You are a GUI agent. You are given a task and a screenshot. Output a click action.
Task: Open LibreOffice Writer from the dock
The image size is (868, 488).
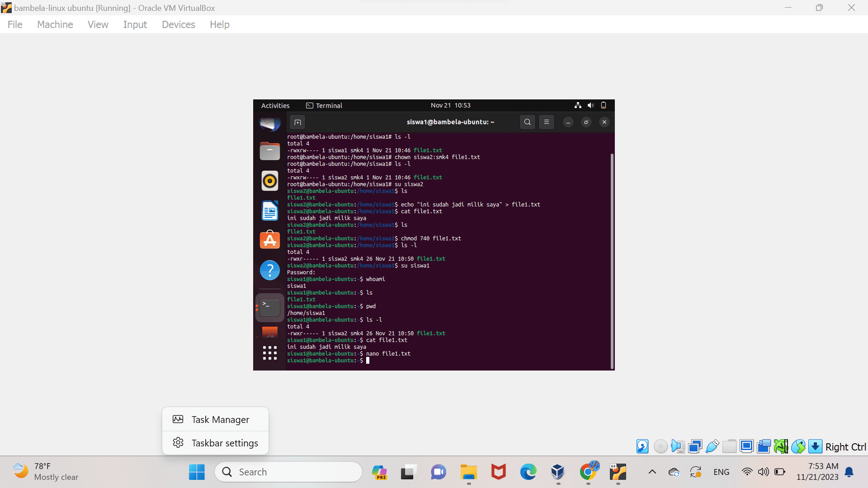click(270, 211)
